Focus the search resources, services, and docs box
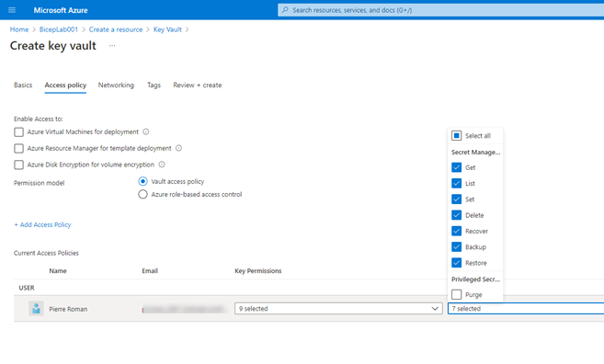Screen dimensions: 604x364 coord(441,10)
